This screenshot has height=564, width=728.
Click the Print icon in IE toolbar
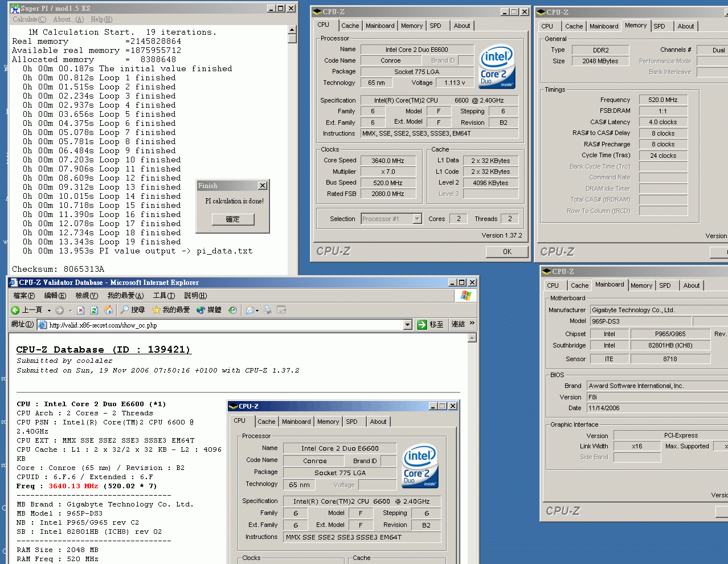click(268, 310)
